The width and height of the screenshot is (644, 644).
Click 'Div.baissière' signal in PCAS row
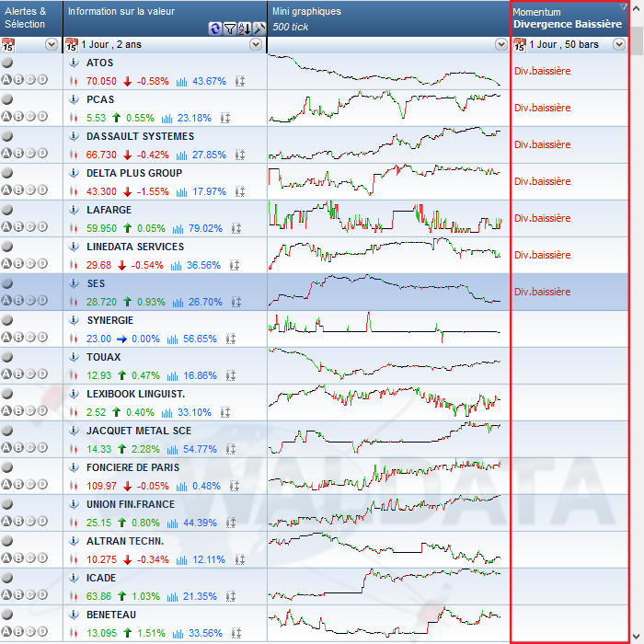542,108
